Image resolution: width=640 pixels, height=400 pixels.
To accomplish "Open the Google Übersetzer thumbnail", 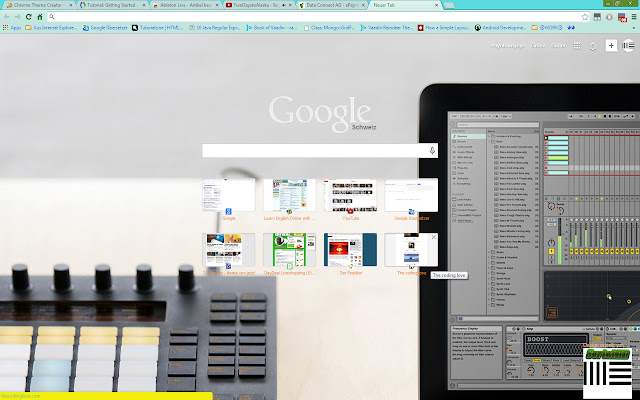I will (411, 195).
